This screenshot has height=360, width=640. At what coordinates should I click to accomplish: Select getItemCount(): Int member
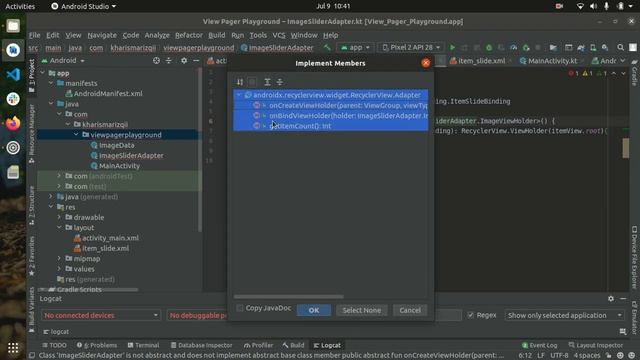pos(331,126)
